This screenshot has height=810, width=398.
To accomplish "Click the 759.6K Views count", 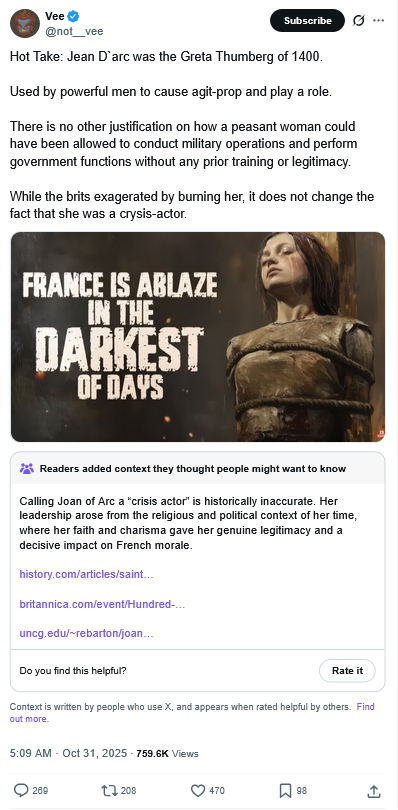I will click(167, 753).
